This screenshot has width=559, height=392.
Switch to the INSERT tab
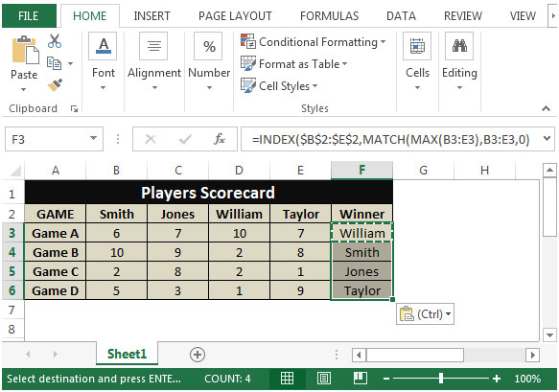pos(151,15)
